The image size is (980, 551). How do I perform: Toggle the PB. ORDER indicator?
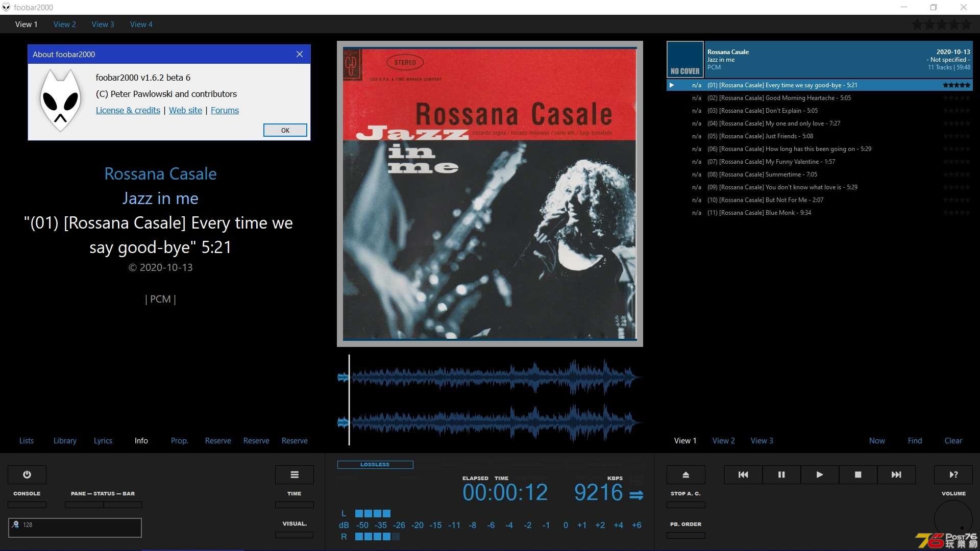coord(686,535)
